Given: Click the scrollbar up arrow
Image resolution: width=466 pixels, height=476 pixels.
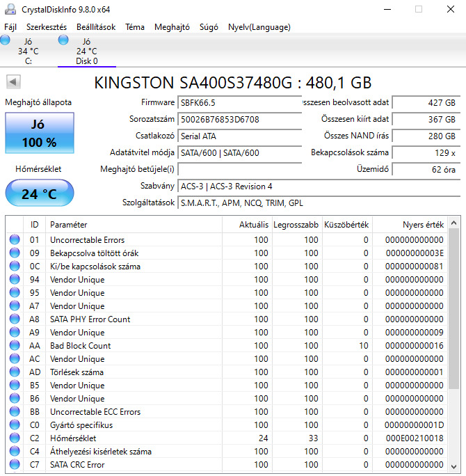Looking at the screenshot, I should (454, 223).
